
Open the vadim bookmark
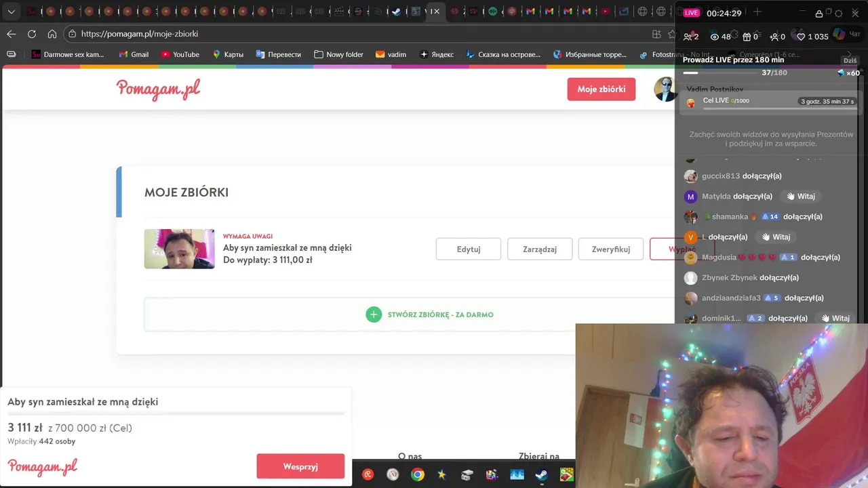[x=391, y=54]
